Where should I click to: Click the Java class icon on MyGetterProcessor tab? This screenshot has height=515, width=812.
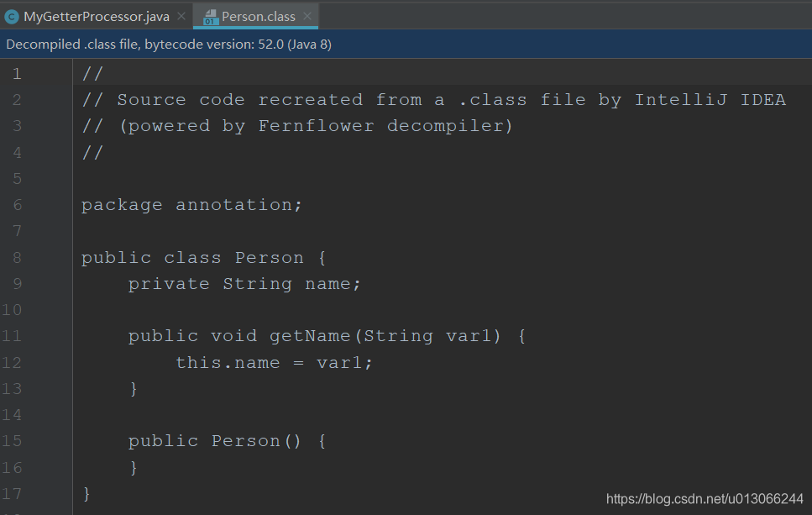tap(12, 17)
